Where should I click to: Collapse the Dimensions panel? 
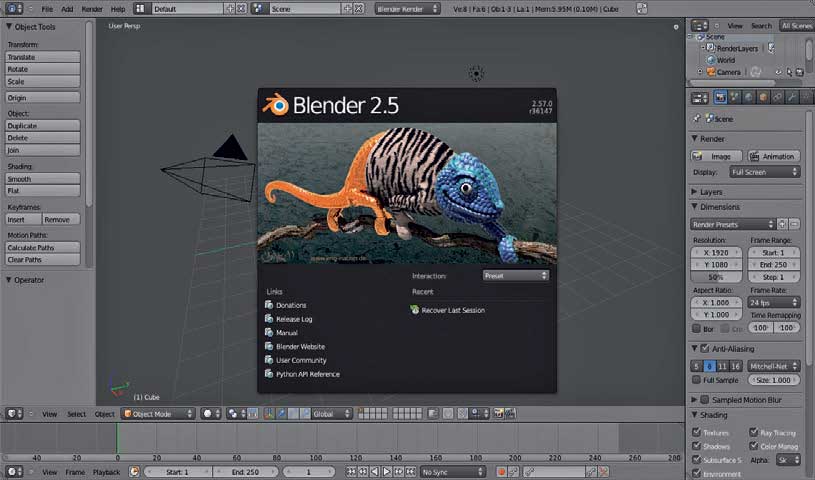694,206
